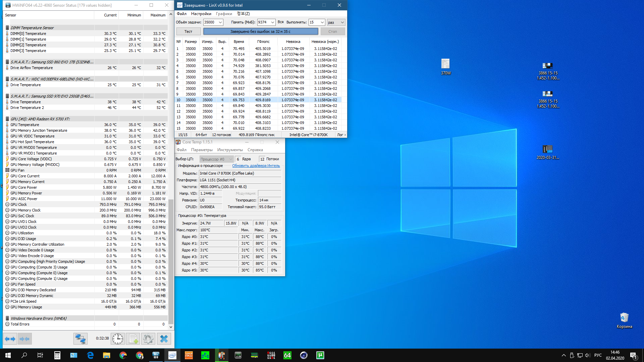Reset the HWiNFO sensor clock timer

pyautogui.click(x=118, y=339)
